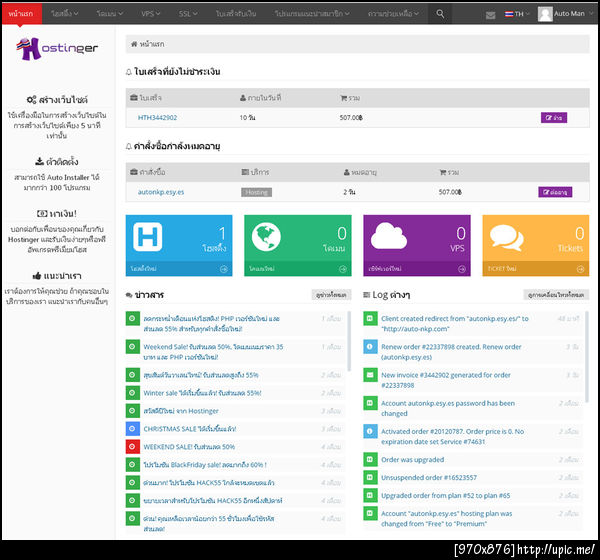Click blue icon beside Activated order #20120787
Viewport: 600px width, 560px height.
pos(370,431)
